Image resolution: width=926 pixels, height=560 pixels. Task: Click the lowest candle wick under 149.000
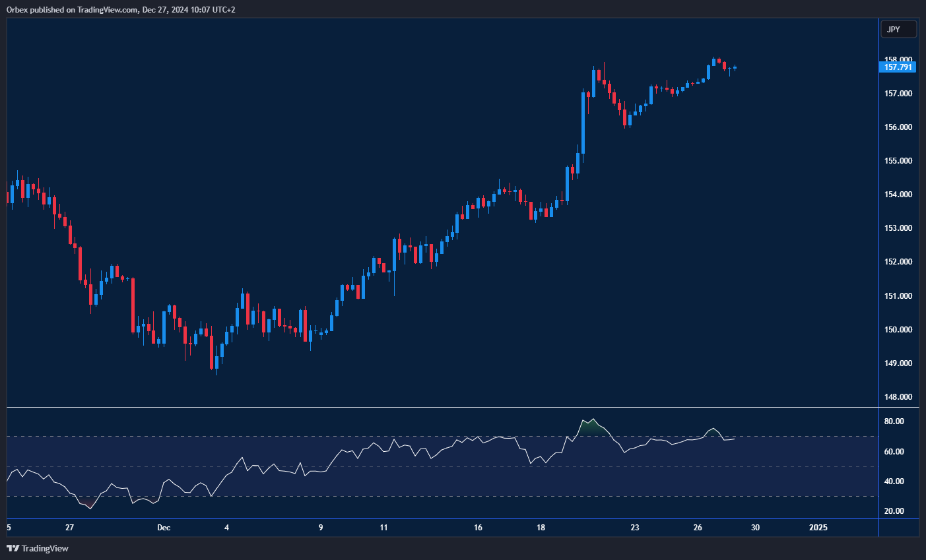(x=216, y=371)
